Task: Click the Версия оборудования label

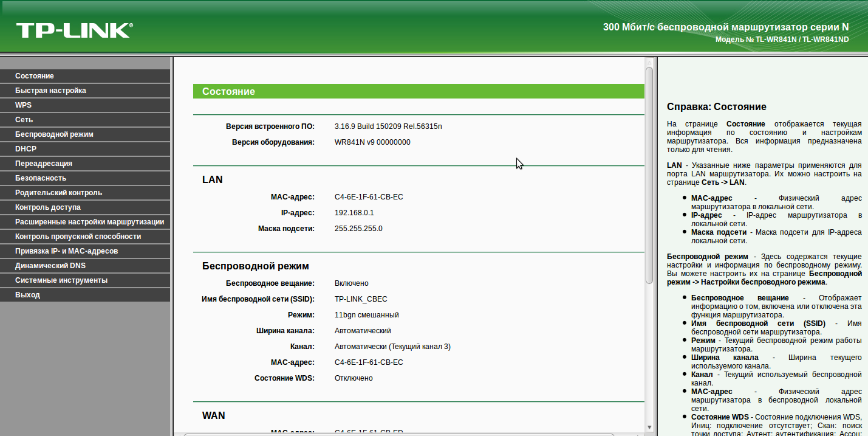Action: coord(273,142)
